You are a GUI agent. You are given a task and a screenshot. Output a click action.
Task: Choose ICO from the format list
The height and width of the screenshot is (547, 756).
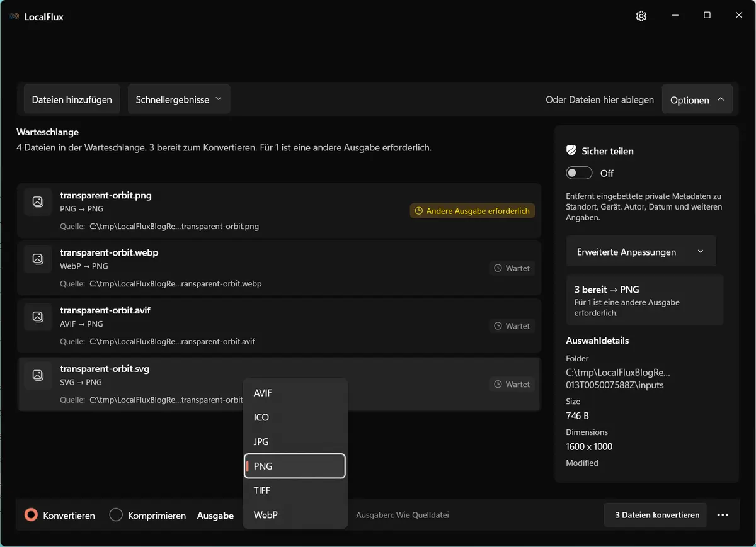point(295,417)
